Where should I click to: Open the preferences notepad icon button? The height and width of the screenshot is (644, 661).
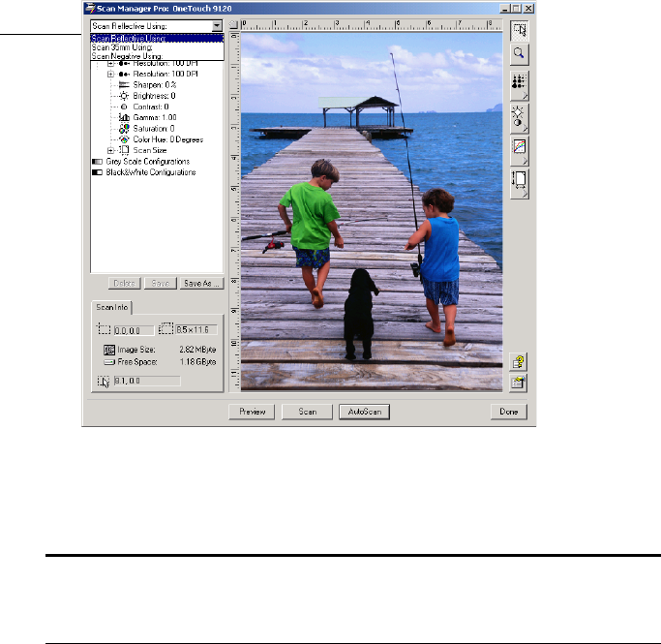(518, 383)
